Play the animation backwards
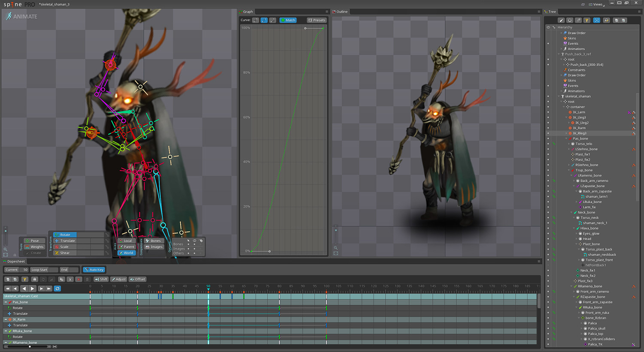 [24, 289]
